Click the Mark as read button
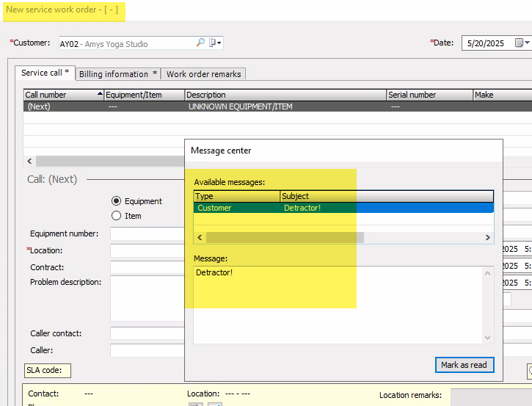The height and width of the screenshot is (406, 532). click(x=464, y=365)
